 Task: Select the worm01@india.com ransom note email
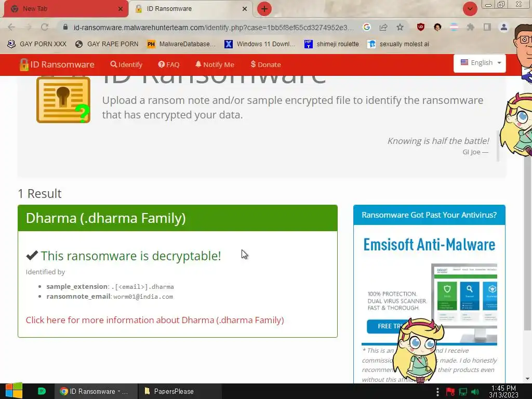tap(143, 297)
